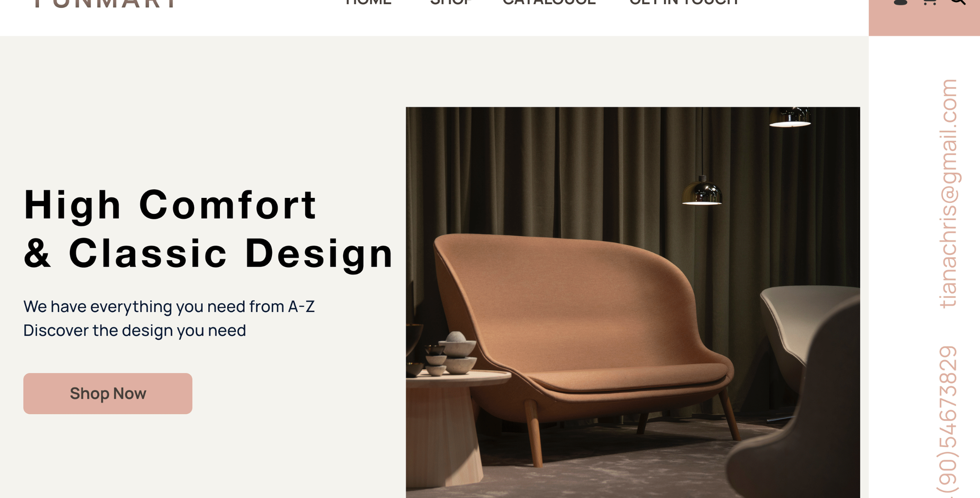The height and width of the screenshot is (498, 980).
Task: Open the SHOP menu item
Action: pyautogui.click(x=451, y=3)
